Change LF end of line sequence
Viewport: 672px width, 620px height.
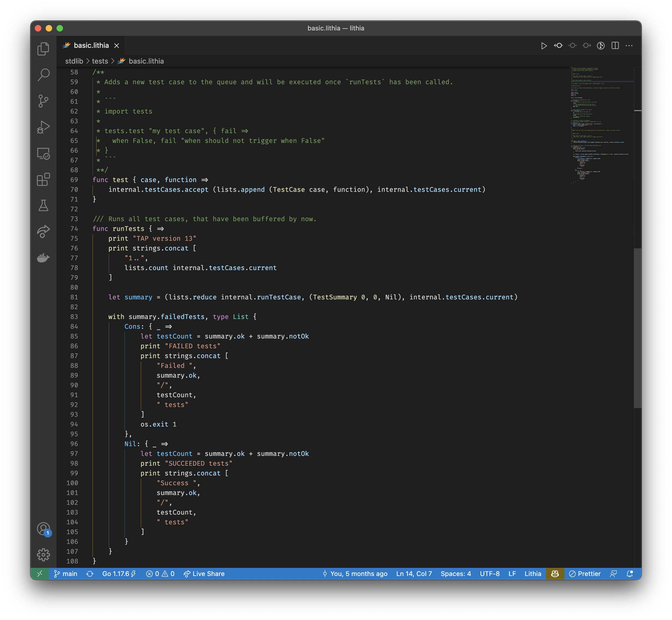512,574
